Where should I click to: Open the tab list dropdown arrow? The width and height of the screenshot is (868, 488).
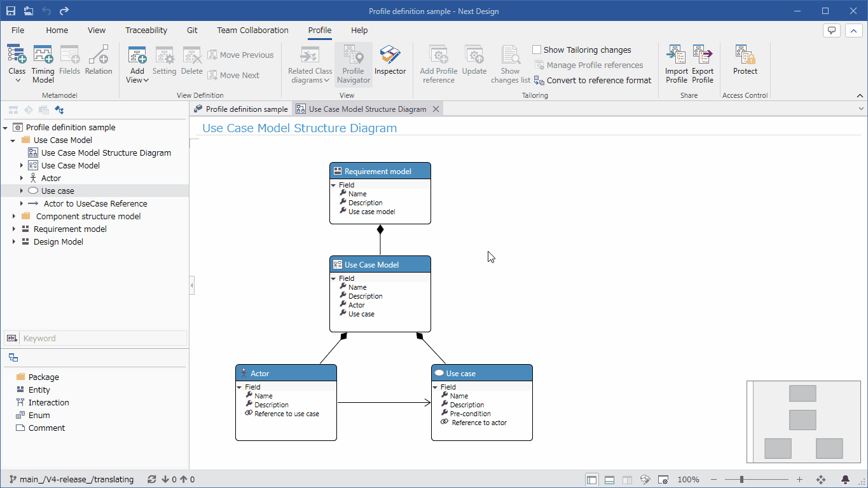pos(861,109)
